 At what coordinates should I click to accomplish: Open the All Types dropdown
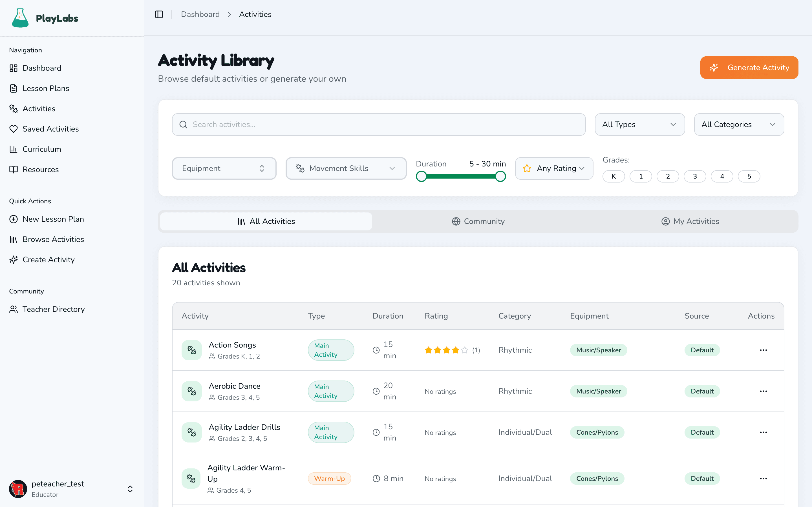639,124
